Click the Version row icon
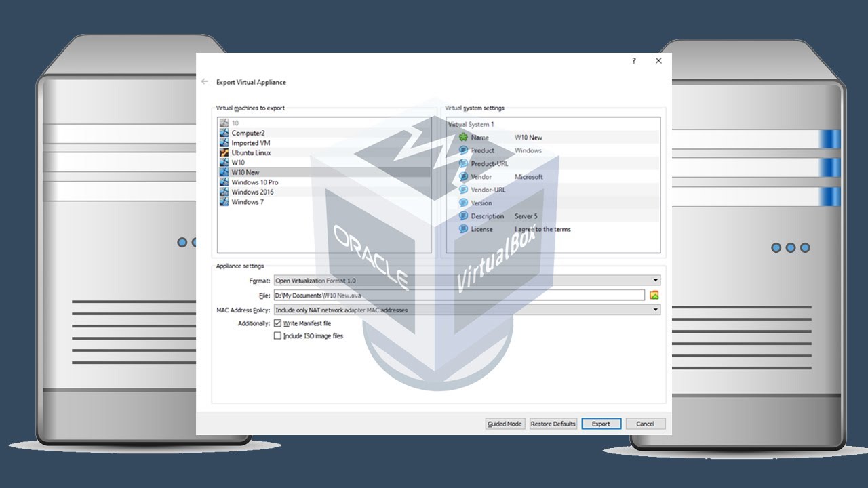 [464, 203]
